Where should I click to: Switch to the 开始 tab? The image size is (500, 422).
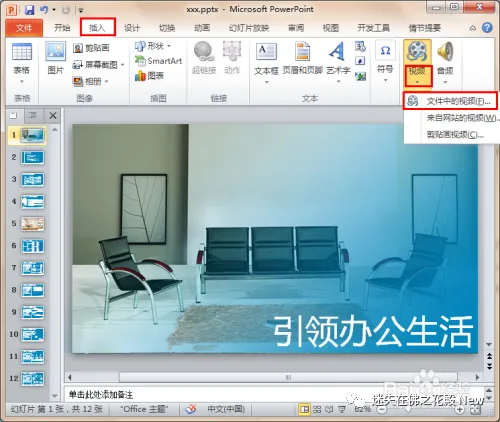point(62,28)
